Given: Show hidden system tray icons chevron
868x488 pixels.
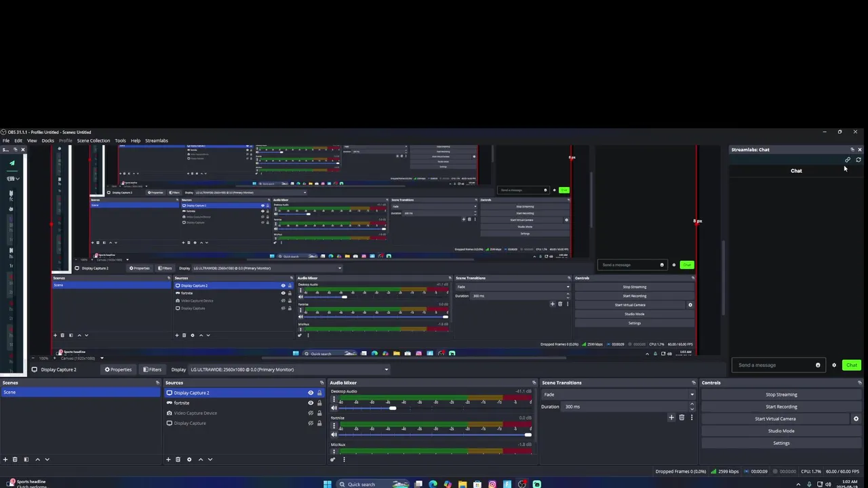Looking at the screenshot, I should (x=797, y=485).
